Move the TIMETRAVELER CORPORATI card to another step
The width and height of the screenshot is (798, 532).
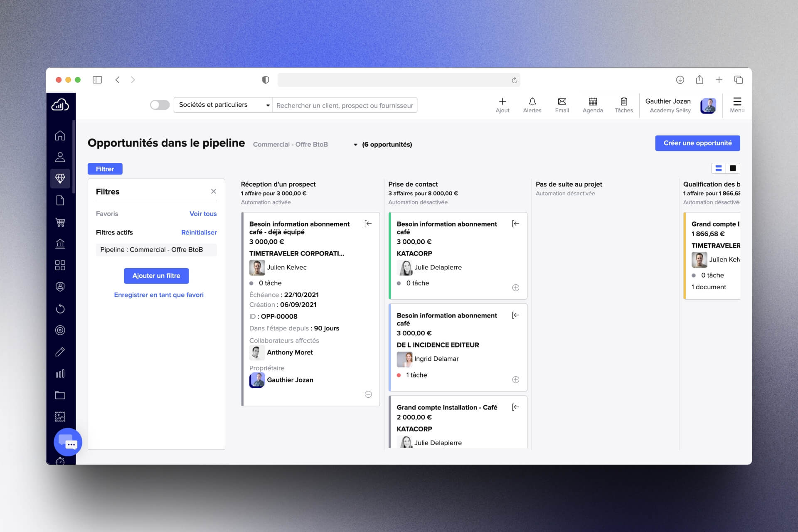click(368, 224)
